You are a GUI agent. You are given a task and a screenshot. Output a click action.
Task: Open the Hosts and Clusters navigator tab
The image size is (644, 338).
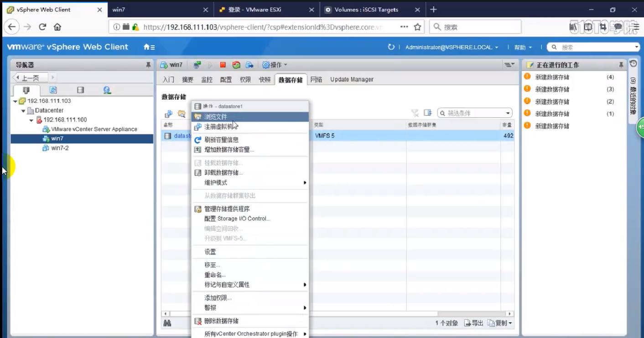(x=26, y=90)
